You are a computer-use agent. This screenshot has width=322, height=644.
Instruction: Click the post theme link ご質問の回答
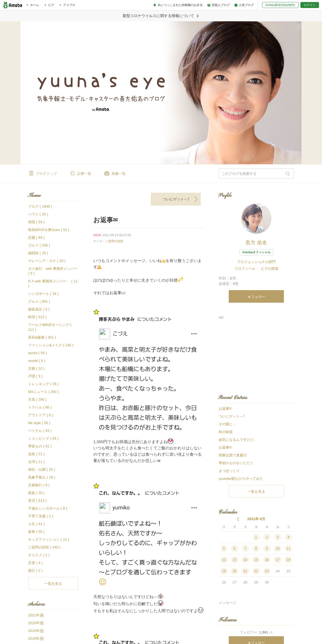coord(114,241)
